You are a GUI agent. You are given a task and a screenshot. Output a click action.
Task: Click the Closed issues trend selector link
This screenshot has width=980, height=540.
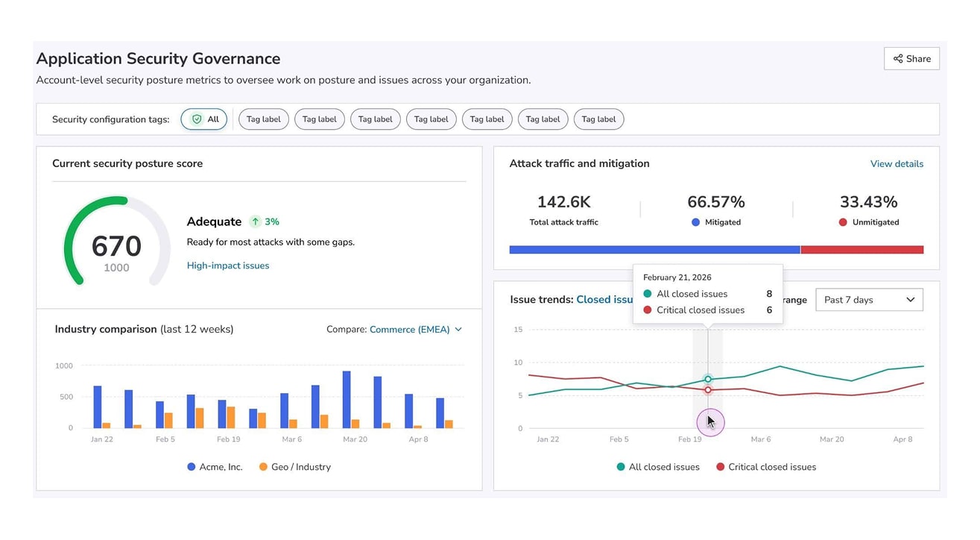pos(604,300)
